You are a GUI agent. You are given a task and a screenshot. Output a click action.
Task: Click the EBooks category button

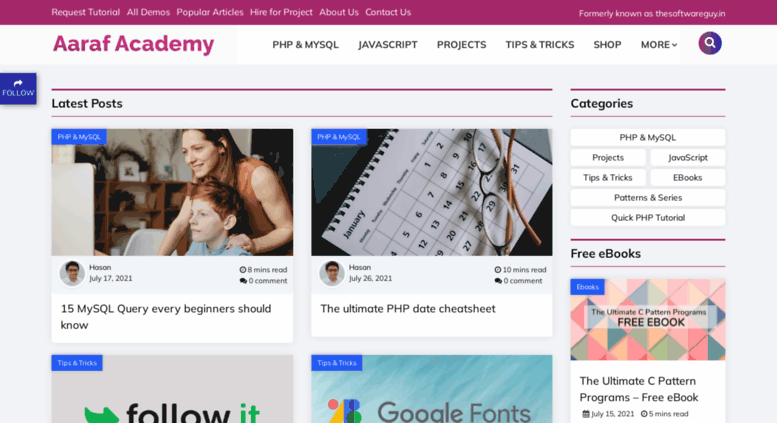click(x=687, y=177)
